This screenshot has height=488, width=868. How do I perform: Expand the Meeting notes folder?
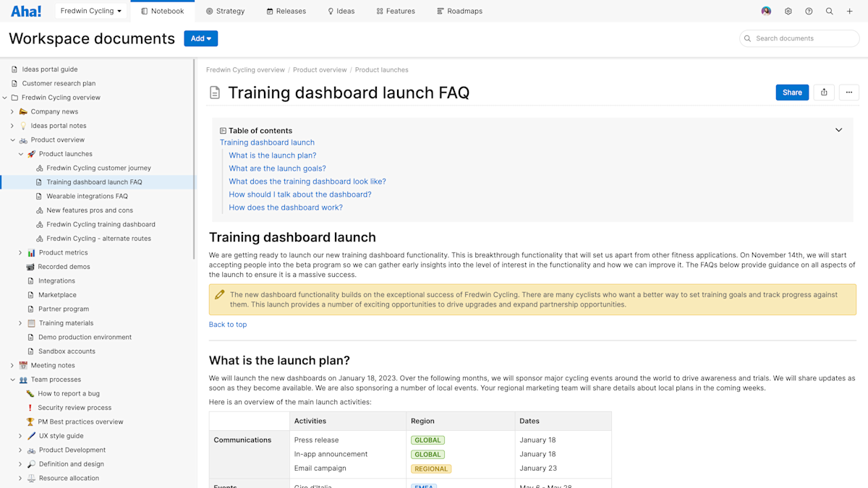click(12, 365)
